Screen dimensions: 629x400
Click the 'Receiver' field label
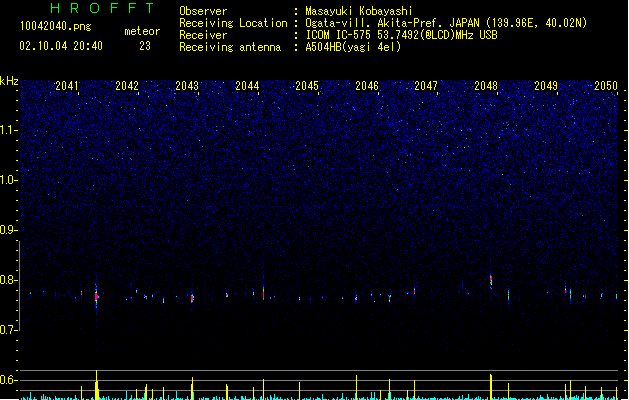point(203,35)
